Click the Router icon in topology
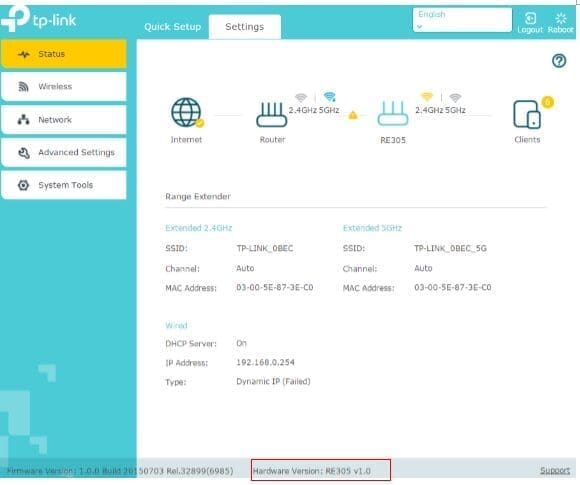Viewport: 580px width, 485px height. coord(272,115)
